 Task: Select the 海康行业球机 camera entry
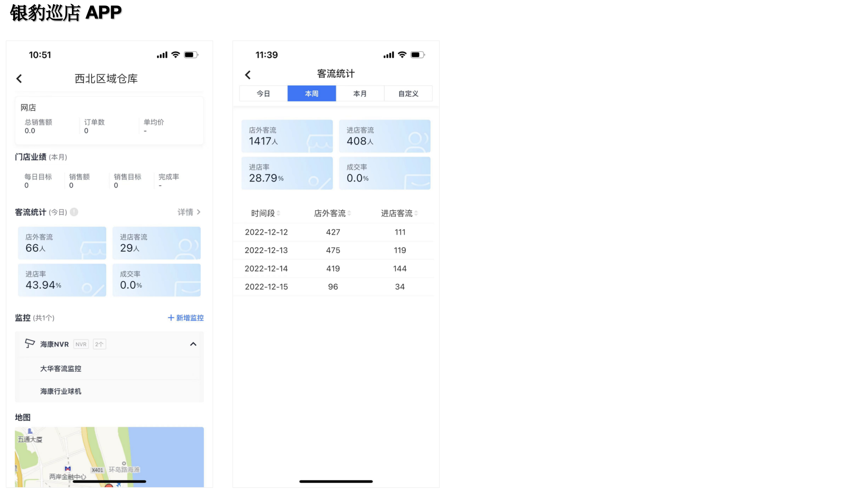point(60,392)
